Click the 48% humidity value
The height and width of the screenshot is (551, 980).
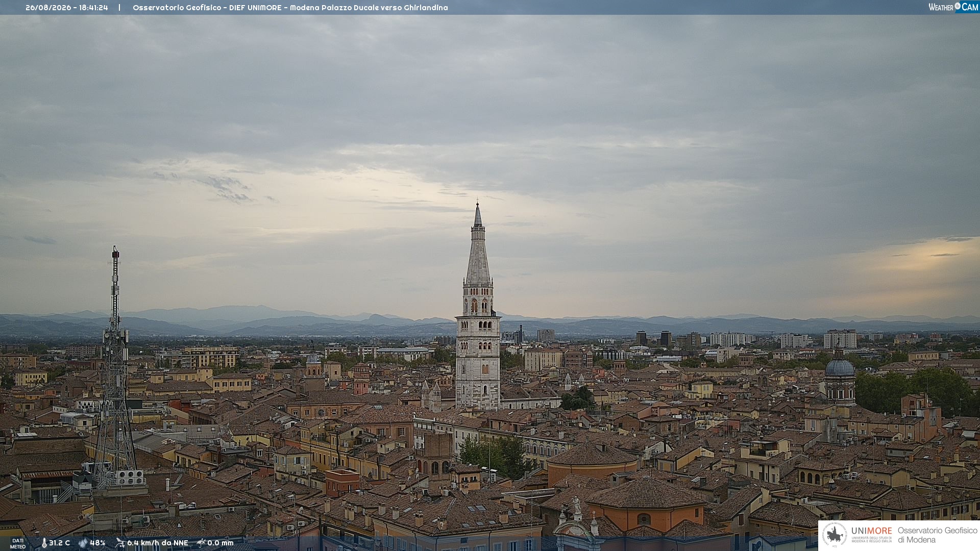click(x=97, y=543)
